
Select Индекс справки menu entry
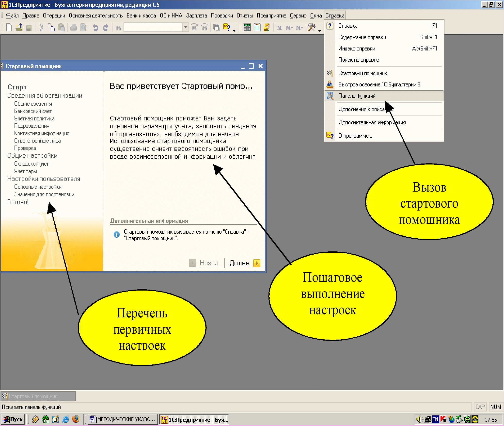[384, 49]
